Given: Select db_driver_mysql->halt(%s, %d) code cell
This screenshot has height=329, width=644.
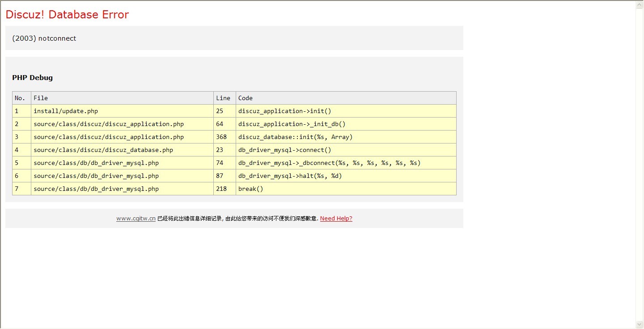Looking at the screenshot, I should click(346, 176).
